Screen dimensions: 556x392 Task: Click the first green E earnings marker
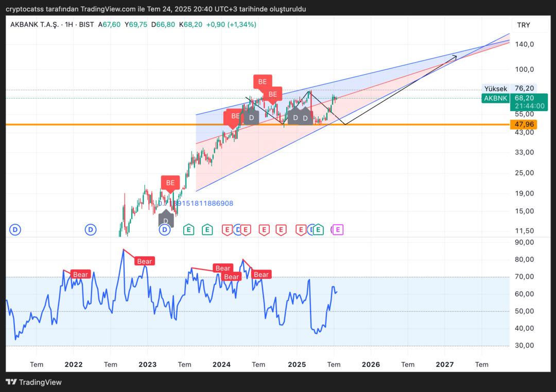[x=188, y=229]
